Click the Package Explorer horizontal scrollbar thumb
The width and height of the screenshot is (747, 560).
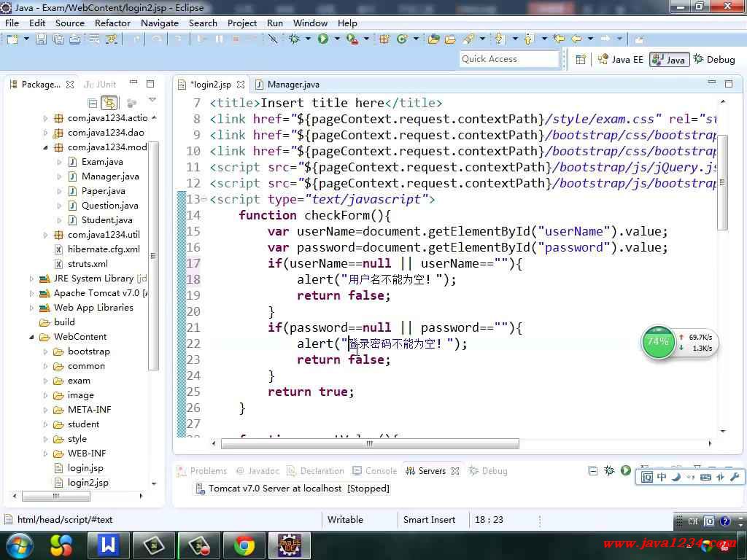(x=56, y=496)
